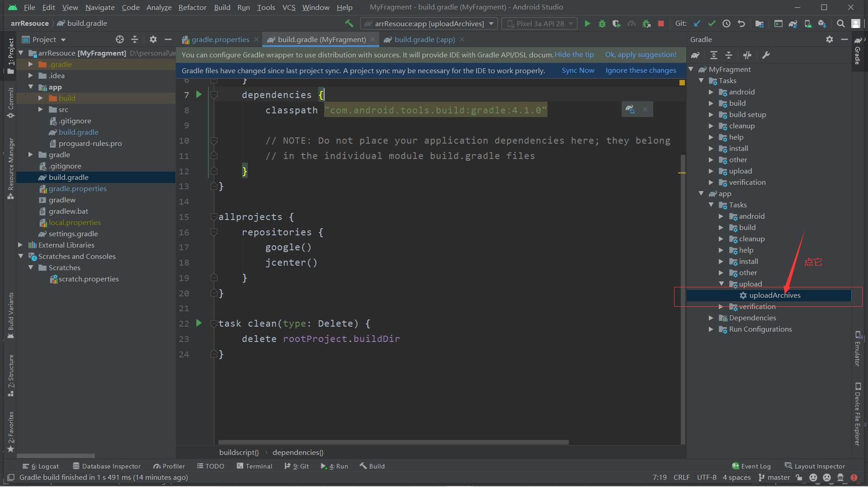Click Ignore these changes link
The image size is (868, 487).
641,70
